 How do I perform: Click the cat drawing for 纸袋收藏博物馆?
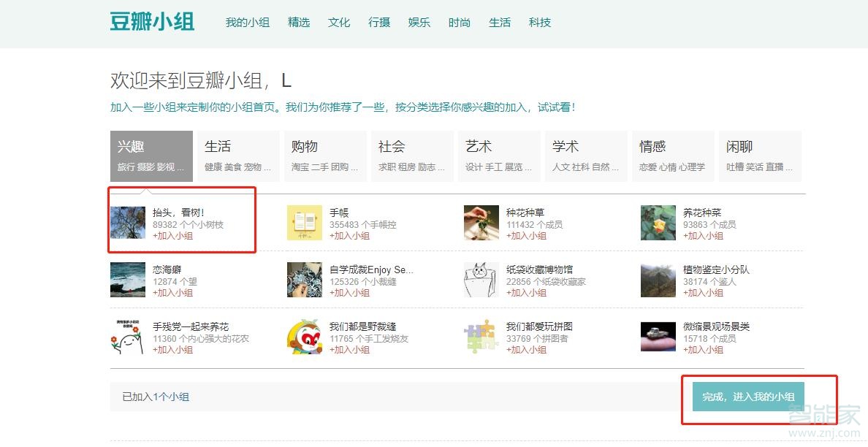(481, 280)
